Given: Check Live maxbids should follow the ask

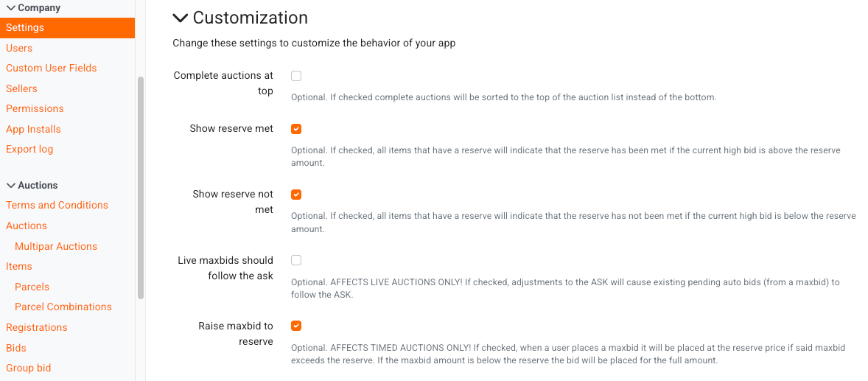Looking at the screenshot, I should (x=296, y=260).
